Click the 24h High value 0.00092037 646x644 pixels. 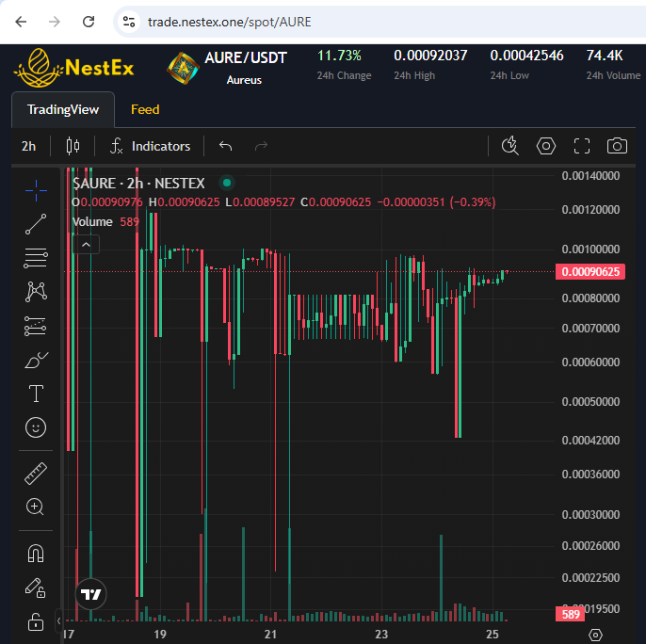(x=430, y=56)
